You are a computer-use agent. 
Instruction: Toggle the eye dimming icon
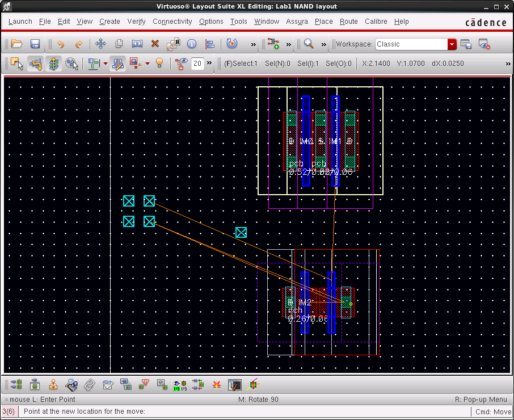[181, 63]
